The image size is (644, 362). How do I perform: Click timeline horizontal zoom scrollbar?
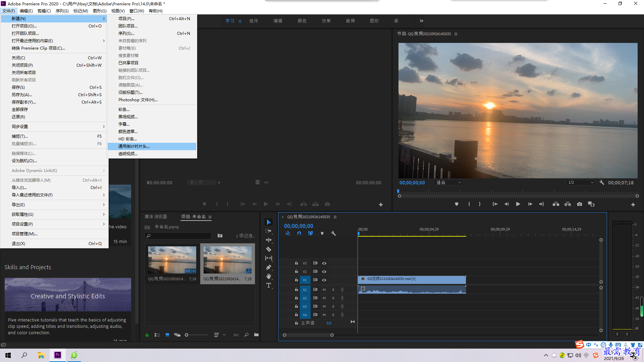pos(308,335)
